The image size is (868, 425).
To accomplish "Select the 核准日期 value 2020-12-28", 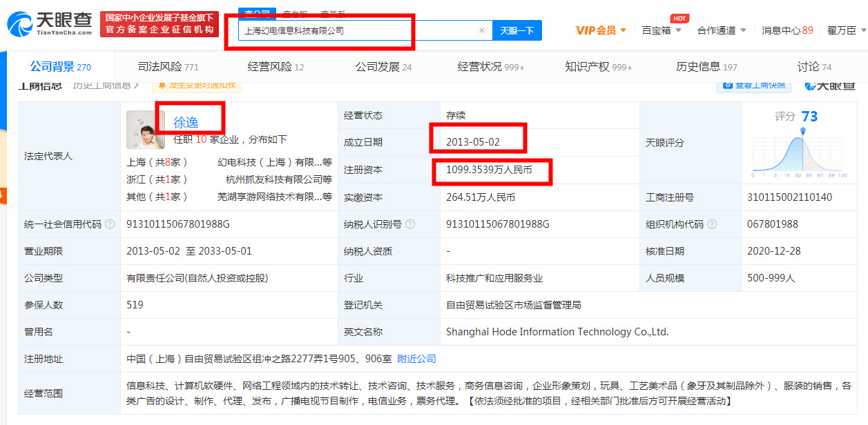I will pyautogui.click(x=774, y=251).
